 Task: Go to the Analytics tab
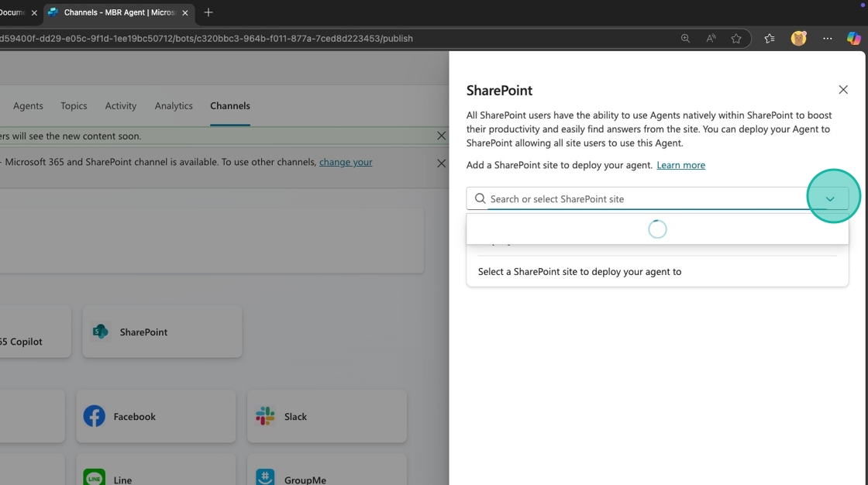pos(174,106)
